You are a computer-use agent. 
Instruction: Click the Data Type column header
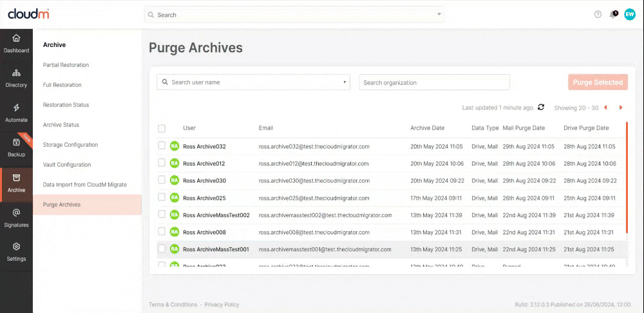pyautogui.click(x=485, y=128)
